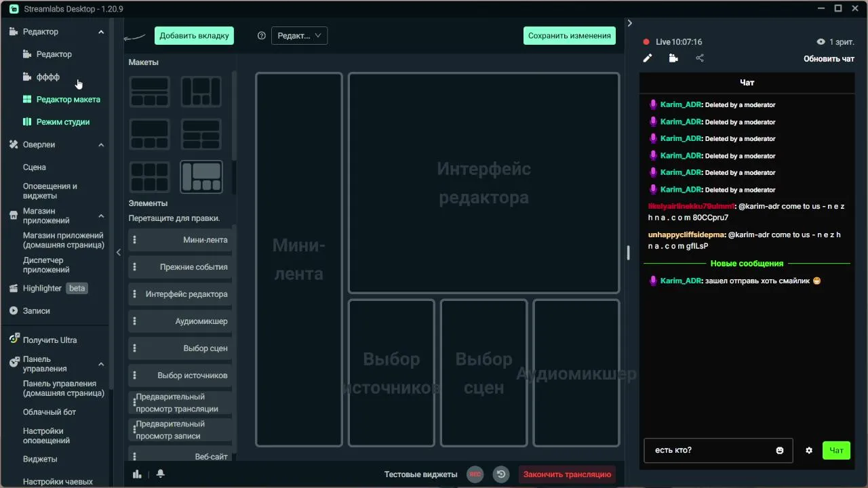868x488 pixels.
Task: Click the Добавить вкладку button
Action: (194, 36)
